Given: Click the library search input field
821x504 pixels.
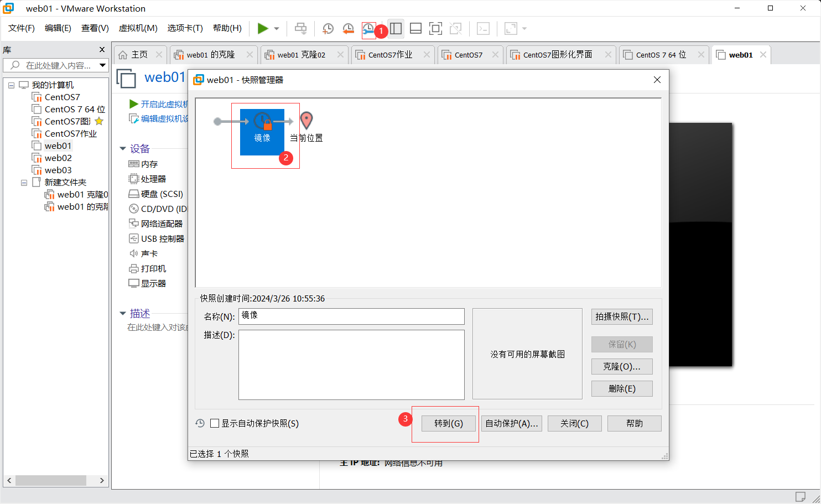Looking at the screenshot, I should pos(51,65).
